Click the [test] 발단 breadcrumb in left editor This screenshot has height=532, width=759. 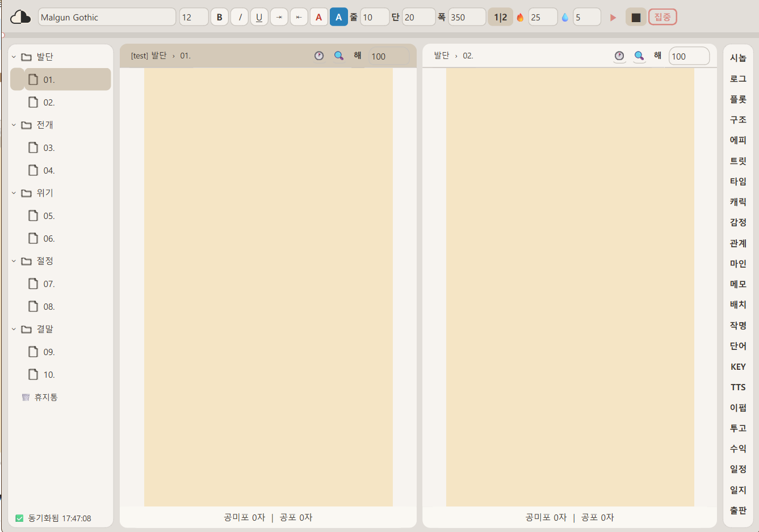(x=149, y=56)
